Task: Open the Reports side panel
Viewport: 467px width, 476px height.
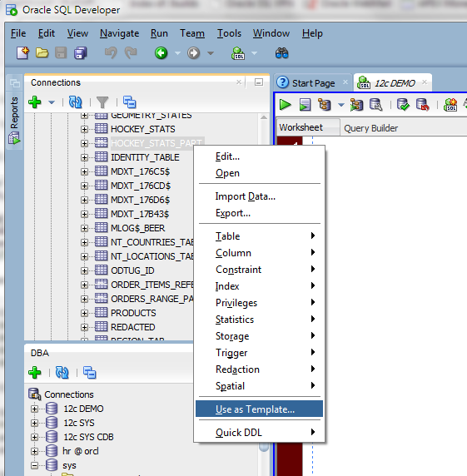Action: click(14, 121)
